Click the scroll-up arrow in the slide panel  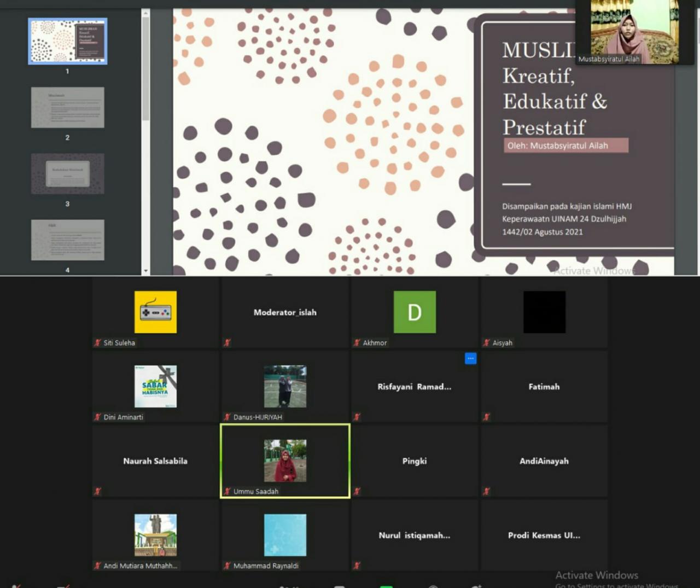click(x=145, y=13)
